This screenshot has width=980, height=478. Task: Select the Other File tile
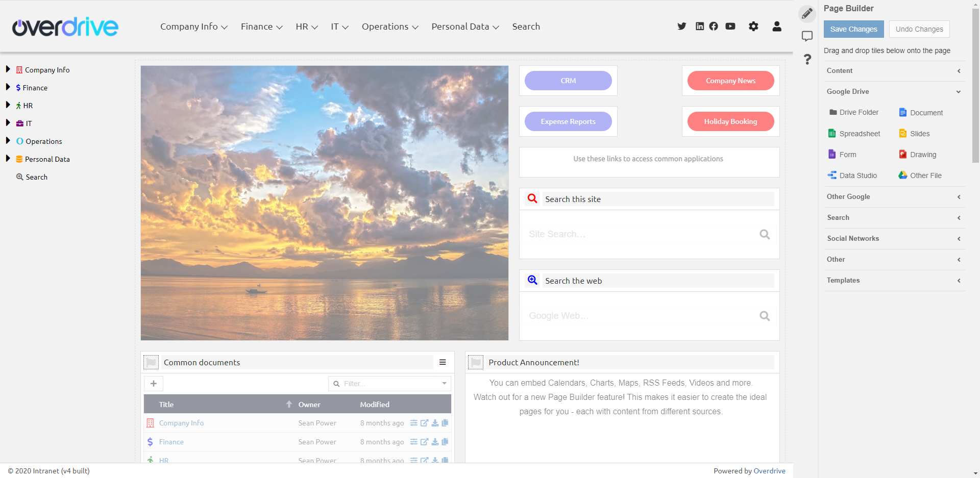tap(920, 175)
